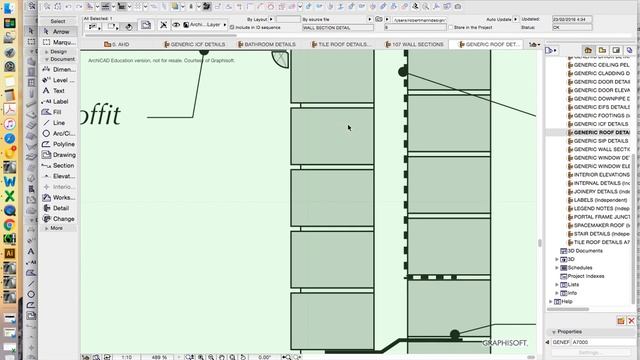Open the Archi... Layer dropdown
The height and width of the screenshot is (360, 640).
(205, 25)
